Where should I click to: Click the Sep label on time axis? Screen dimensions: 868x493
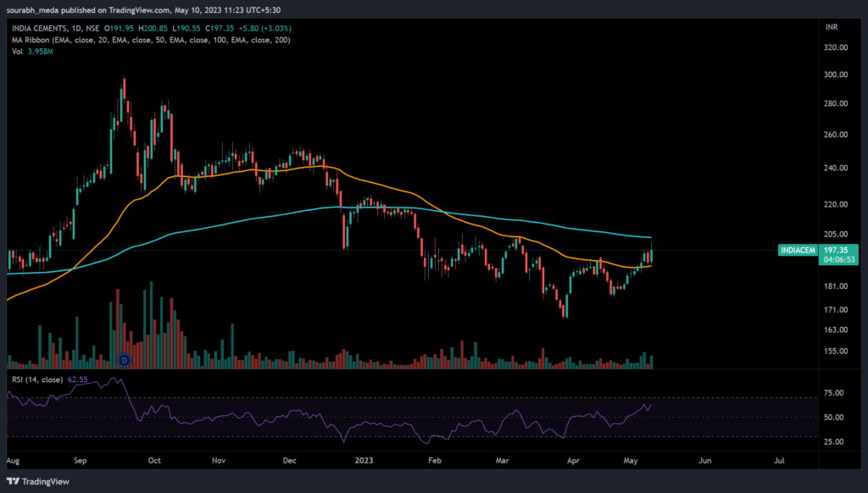click(x=81, y=460)
